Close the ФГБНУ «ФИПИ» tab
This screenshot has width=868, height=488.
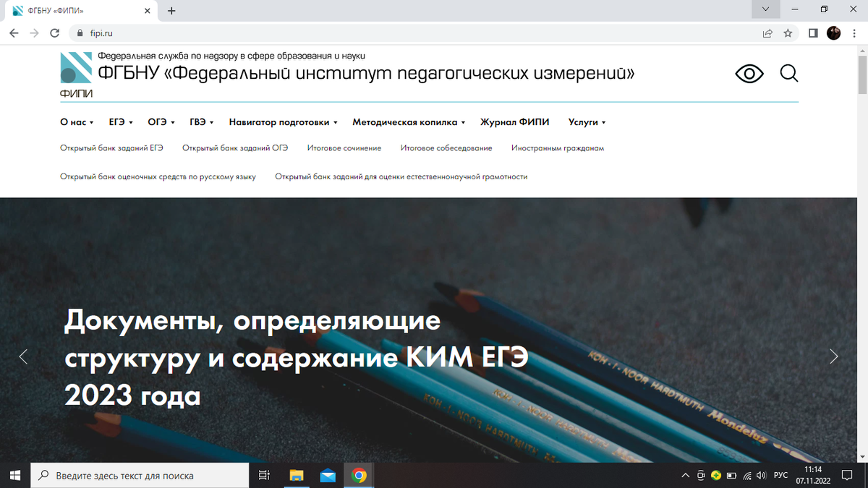pos(148,11)
